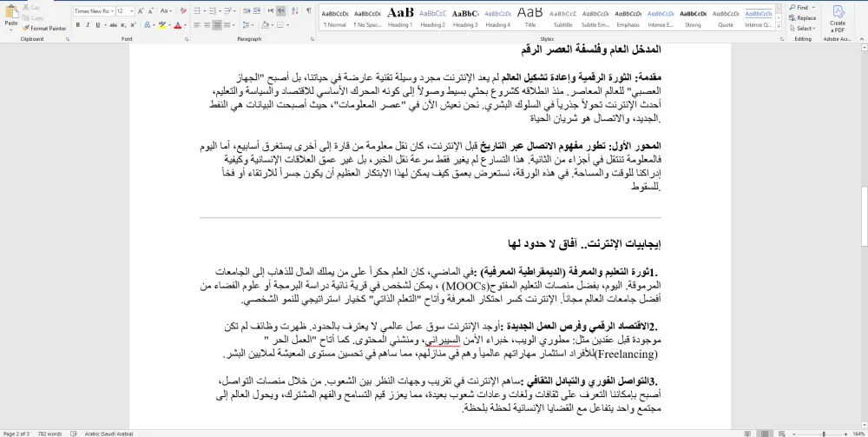Decrease font size with Shrink Font
This screenshot has height=437, width=868.
point(150,11)
